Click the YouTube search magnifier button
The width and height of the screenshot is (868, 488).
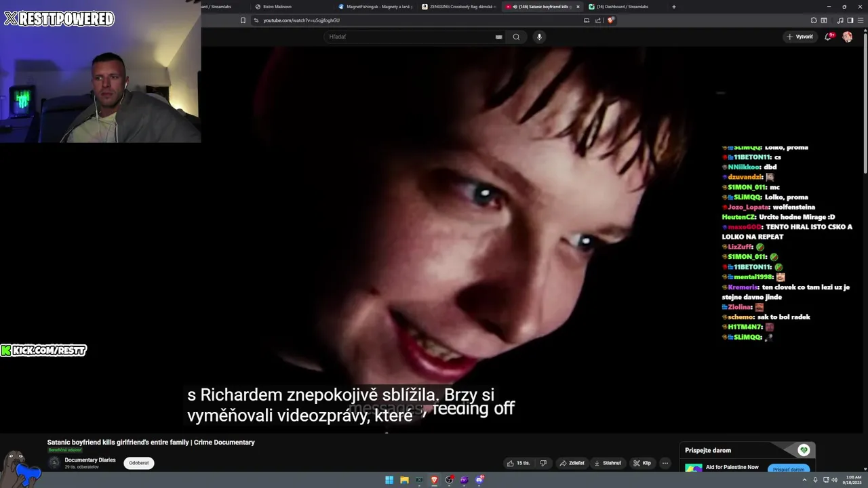[516, 37]
